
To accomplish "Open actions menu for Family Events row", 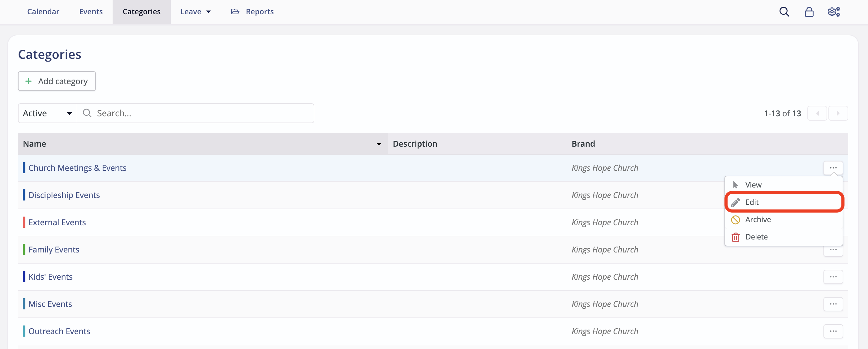I will point(833,249).
